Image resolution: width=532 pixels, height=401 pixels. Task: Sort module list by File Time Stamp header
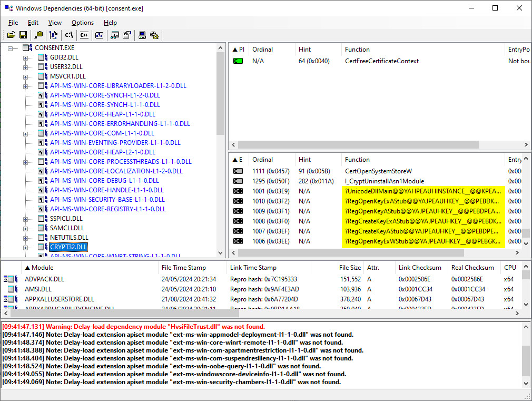[192, 268]
